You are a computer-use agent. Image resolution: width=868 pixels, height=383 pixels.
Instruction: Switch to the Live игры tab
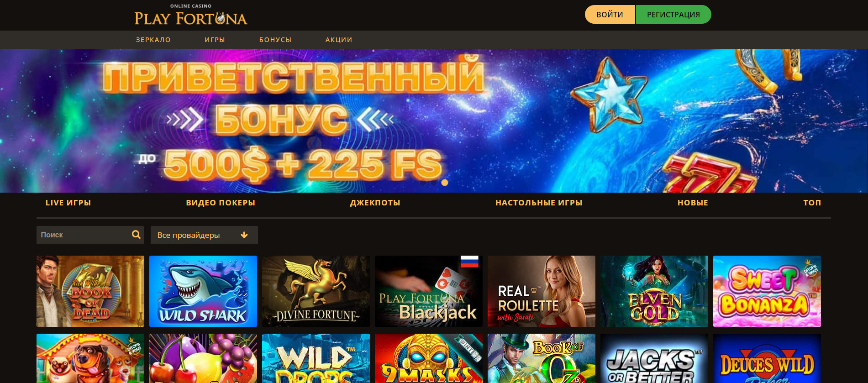pos(68,203)
